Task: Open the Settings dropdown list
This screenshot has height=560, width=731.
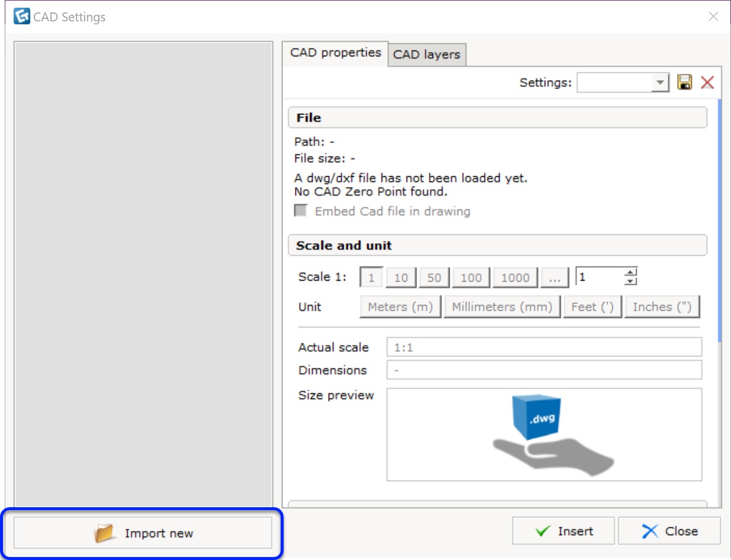Action: [x=658, y=82]
